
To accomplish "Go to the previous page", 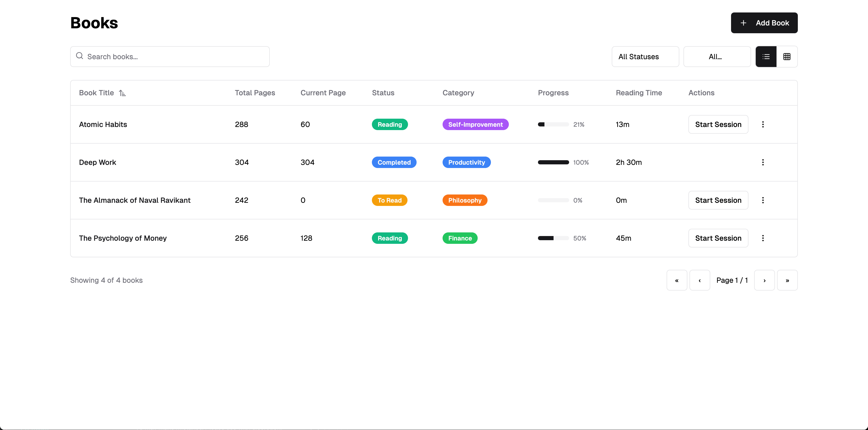I will point(700,280).
